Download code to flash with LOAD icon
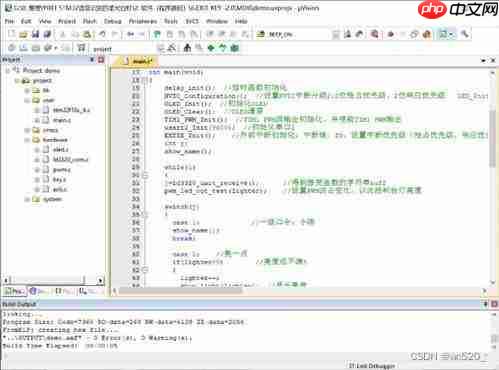This screenshot has width=499, height=370. point(81,48)
